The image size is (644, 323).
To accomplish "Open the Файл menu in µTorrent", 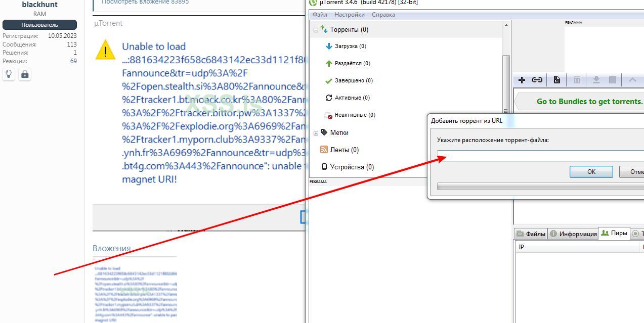I will 320,15.
